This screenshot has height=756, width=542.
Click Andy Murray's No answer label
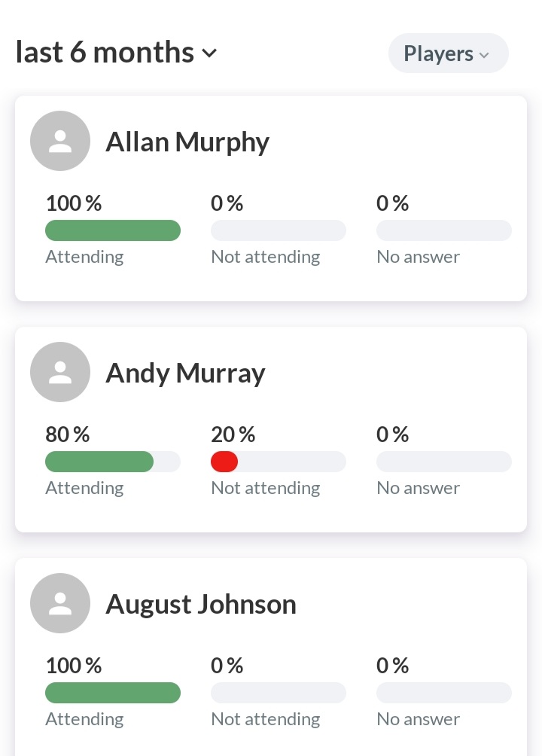418,488
